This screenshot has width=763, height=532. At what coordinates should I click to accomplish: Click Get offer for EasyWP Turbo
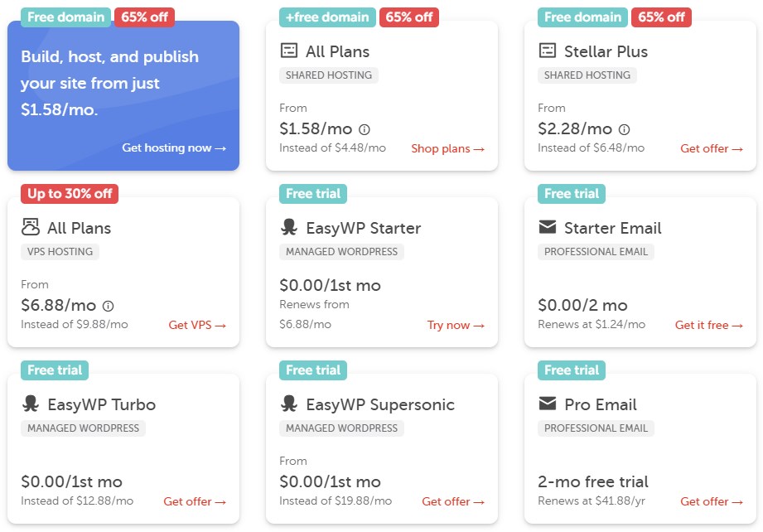pyautogui.click(x=195, y=501)
